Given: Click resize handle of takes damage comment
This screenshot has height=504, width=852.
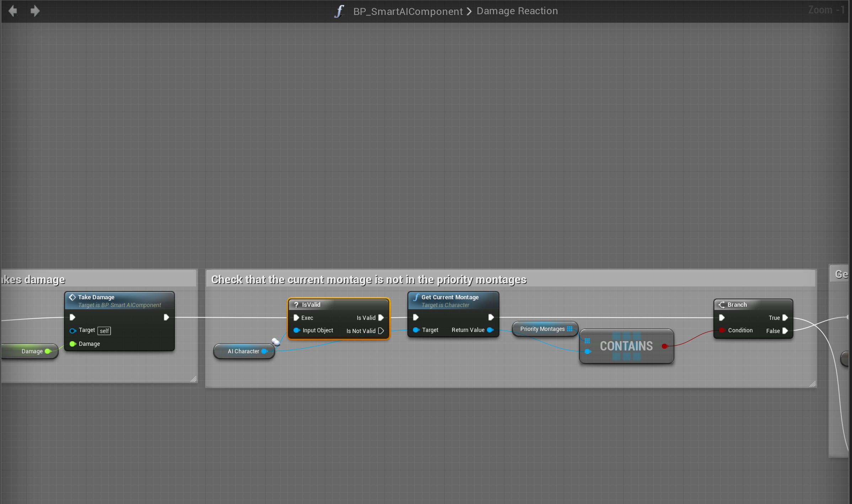Looking at the screenshot, I should coord(193,379).
